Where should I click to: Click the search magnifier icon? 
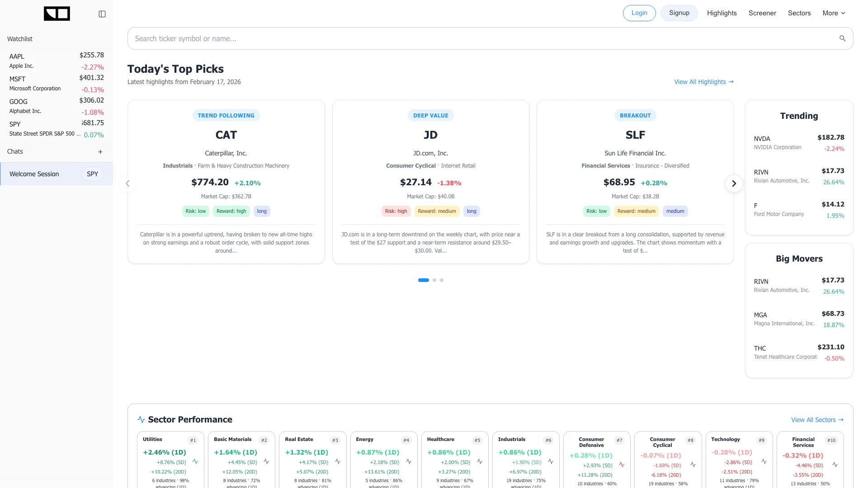tap(842, 38)
